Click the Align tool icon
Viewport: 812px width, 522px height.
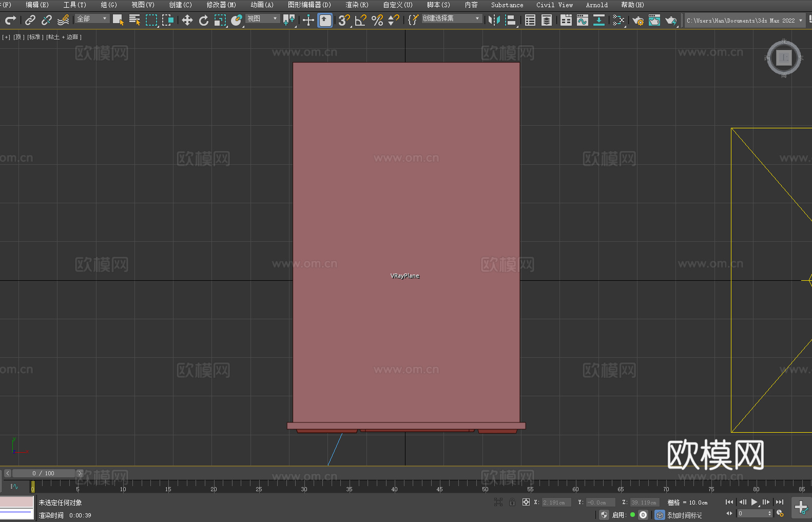(511, 20)
